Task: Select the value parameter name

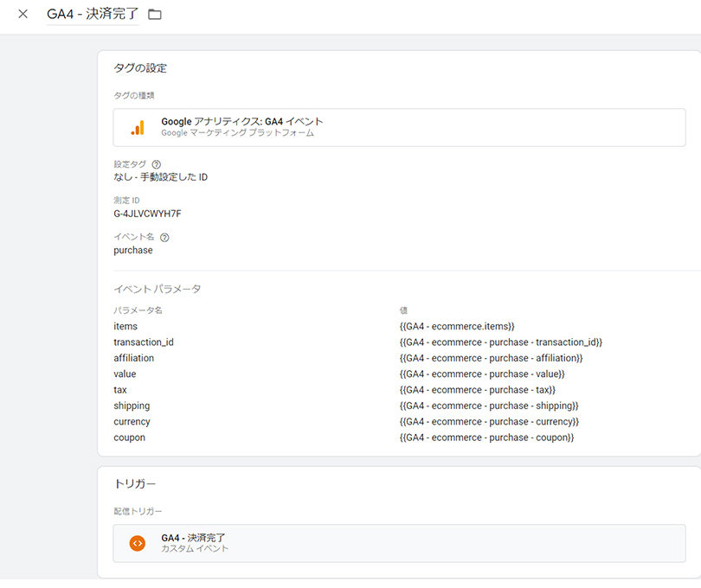Action: (125, 374)
